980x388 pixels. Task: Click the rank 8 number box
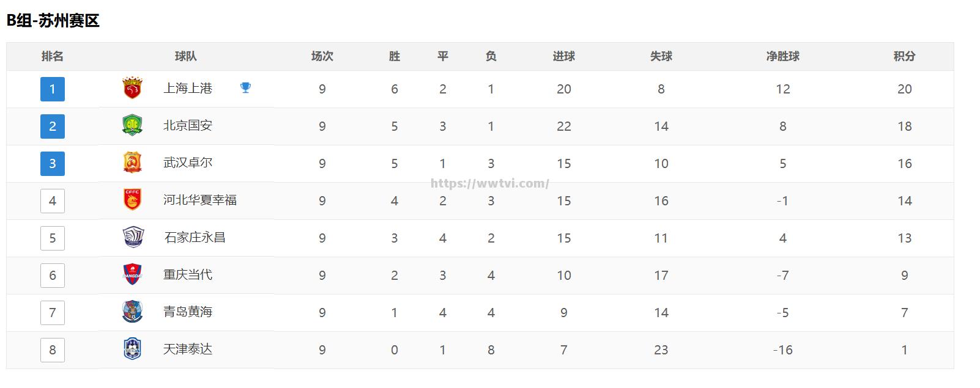pyautogui.click(x=53, y=350)
